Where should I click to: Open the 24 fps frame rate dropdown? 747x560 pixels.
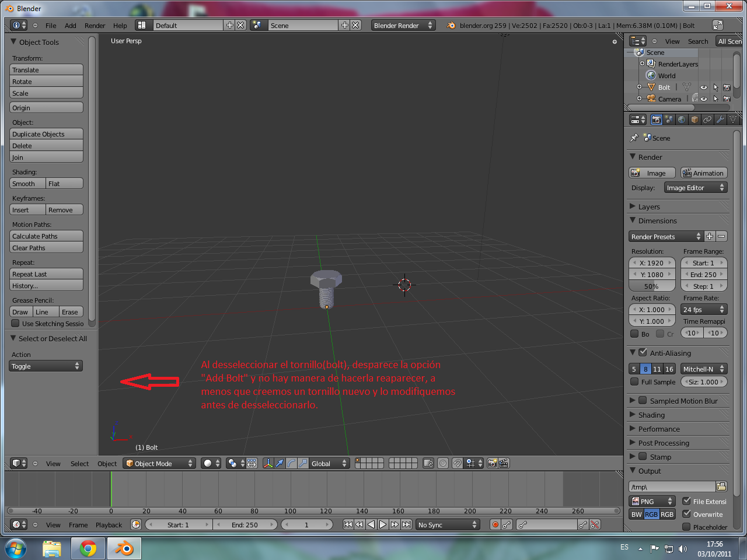[x=704, y=310]
